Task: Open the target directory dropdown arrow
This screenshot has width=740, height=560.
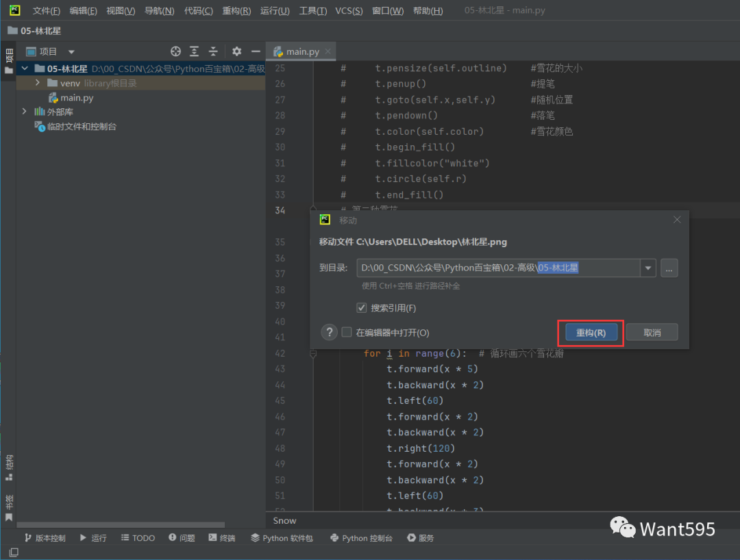Action: pyautogui.click(x=647, y=268)
